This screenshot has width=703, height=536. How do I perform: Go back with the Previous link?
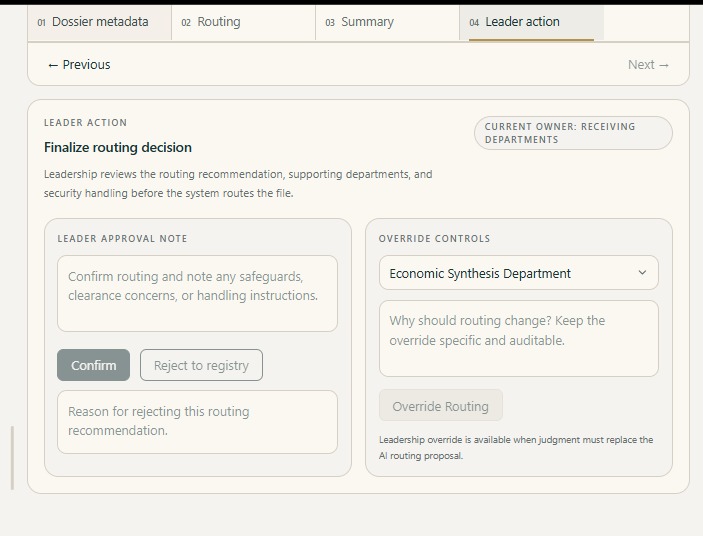point(79,65)
